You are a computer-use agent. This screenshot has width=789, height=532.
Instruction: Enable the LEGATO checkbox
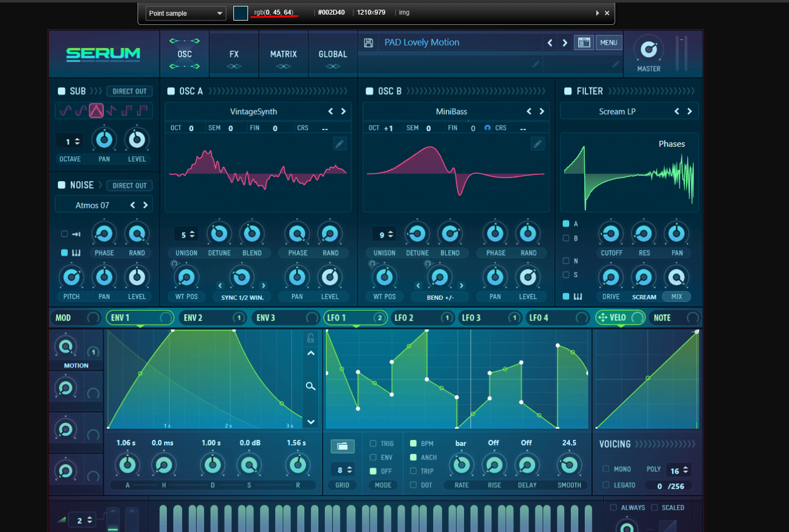click(606, 485)
